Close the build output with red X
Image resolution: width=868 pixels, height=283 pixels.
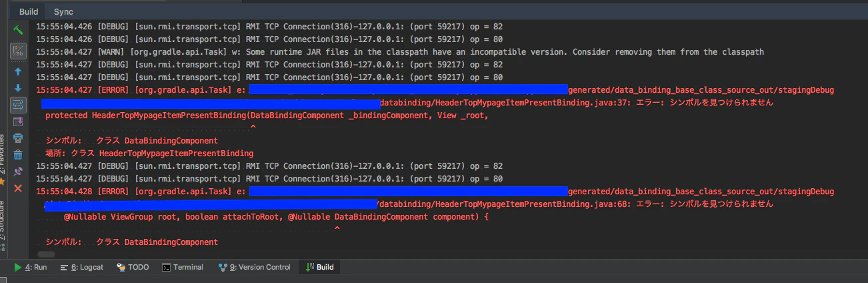18,188
